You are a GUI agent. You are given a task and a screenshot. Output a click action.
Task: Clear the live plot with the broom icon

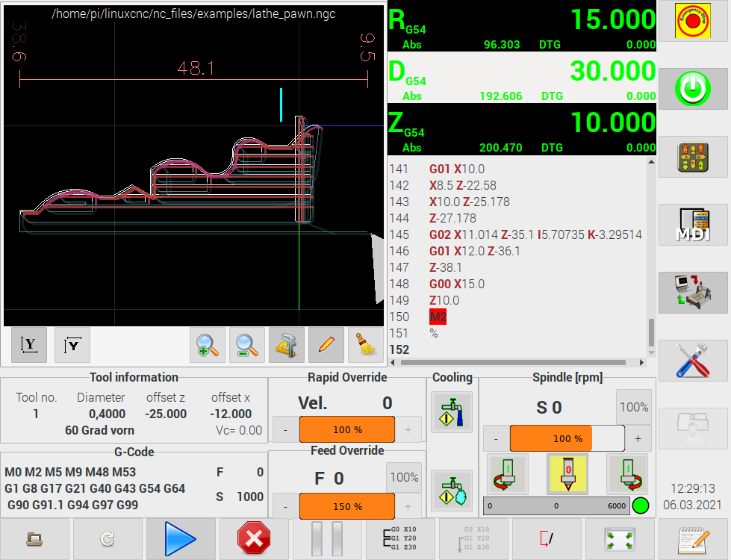(x=365, y=344)
